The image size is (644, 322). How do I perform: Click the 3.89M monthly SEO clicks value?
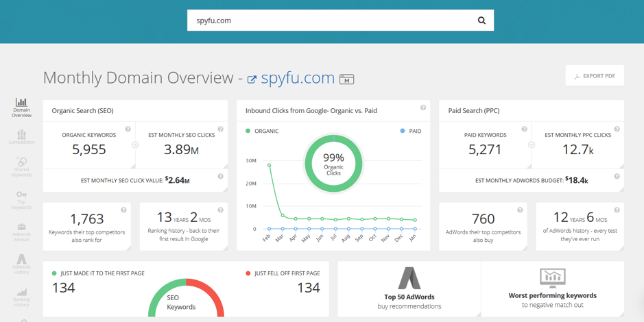pos(181,150)
